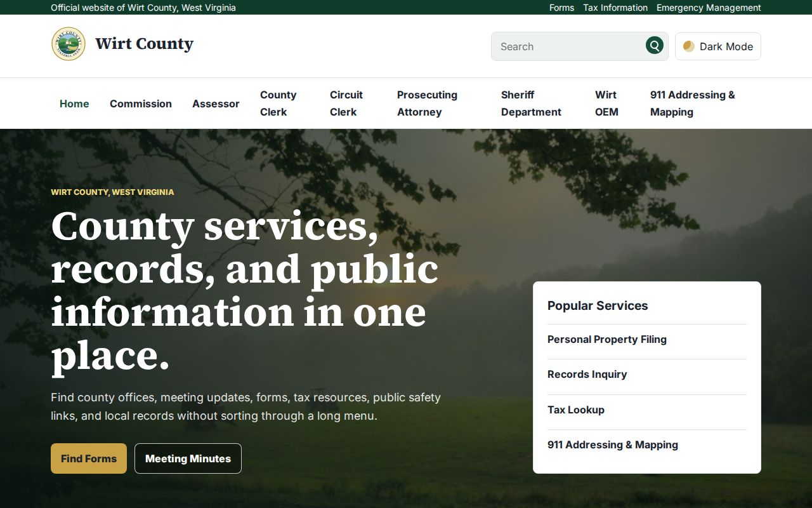Open 911 Addressing & Mapping popular service

point(647,445)
